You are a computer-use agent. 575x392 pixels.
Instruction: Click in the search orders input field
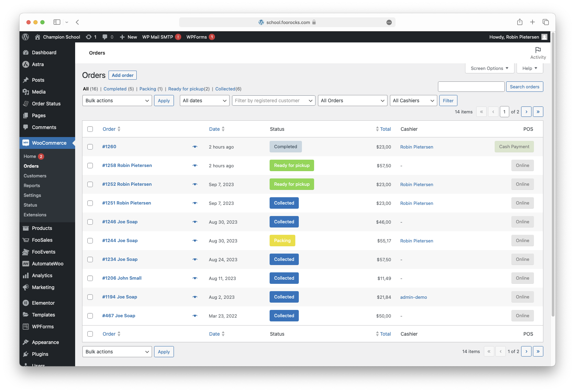click(x=471, y=87)
